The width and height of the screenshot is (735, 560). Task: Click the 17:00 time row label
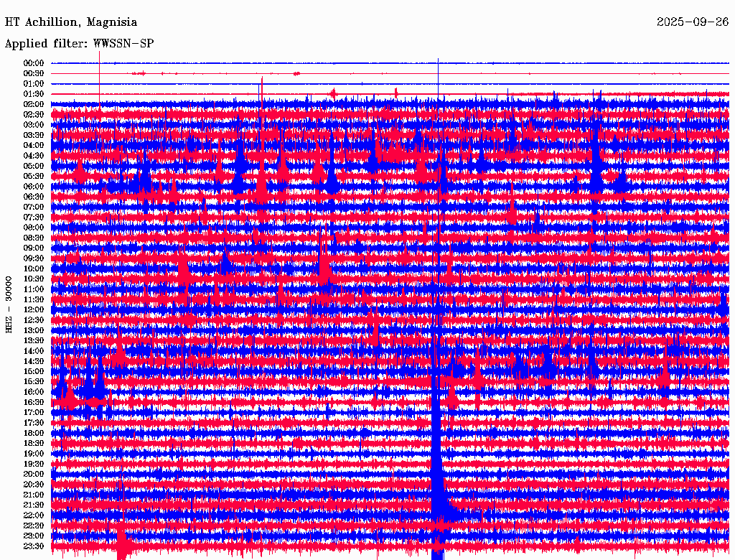34,413
